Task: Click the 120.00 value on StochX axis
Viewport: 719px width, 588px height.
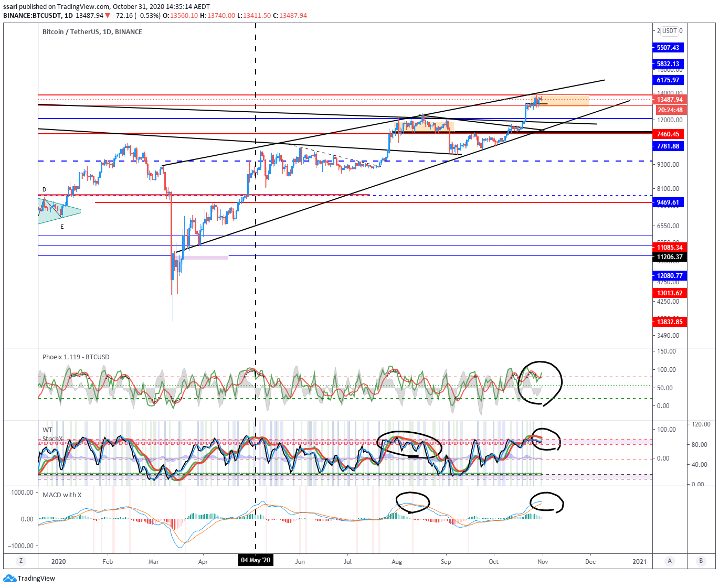Action: pyautogui.click(x=701, y=424)
